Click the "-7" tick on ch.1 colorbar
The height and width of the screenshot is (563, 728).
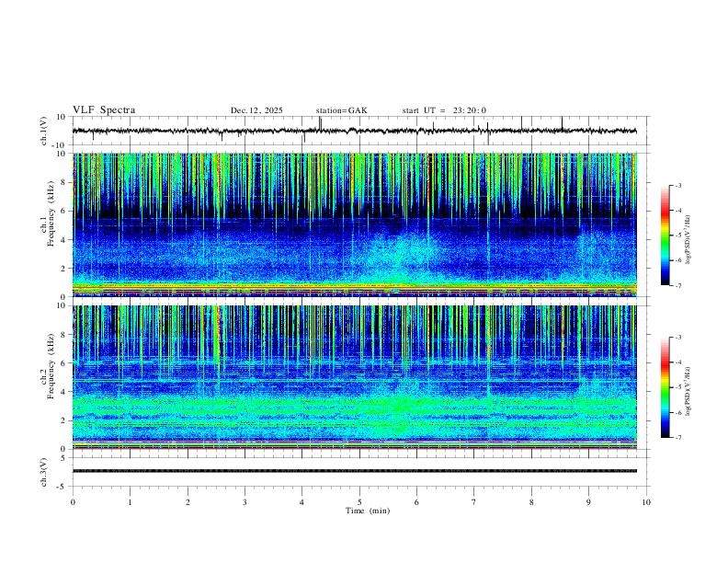click(678, 285)
